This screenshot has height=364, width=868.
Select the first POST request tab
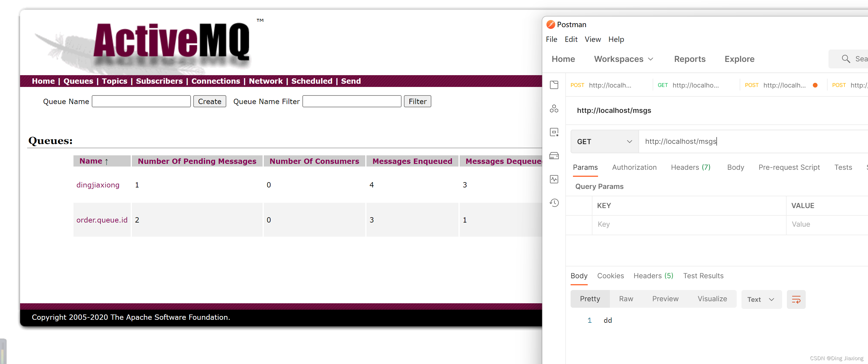pos(601,85)
